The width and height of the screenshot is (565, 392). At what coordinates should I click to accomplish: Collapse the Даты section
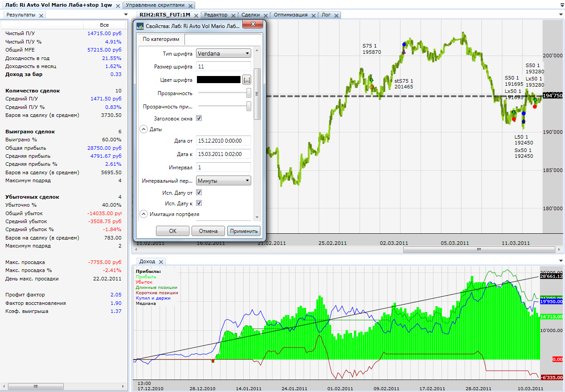click(x=144, y=129)
